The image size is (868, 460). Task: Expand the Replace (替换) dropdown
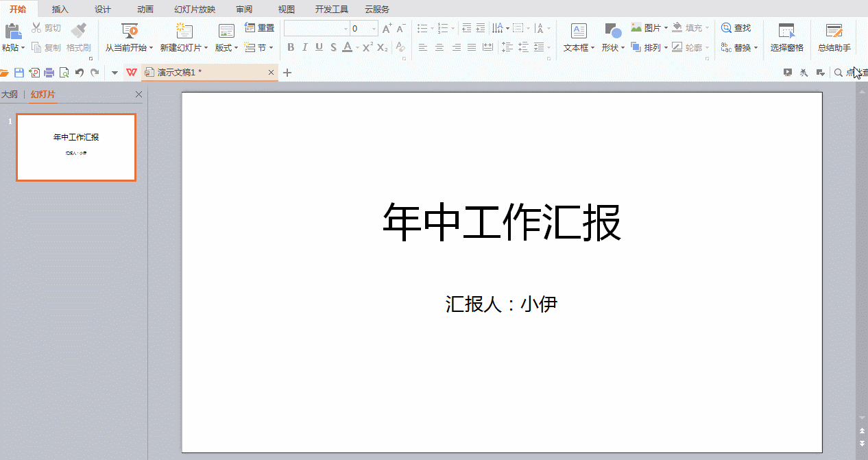[756, 48]
